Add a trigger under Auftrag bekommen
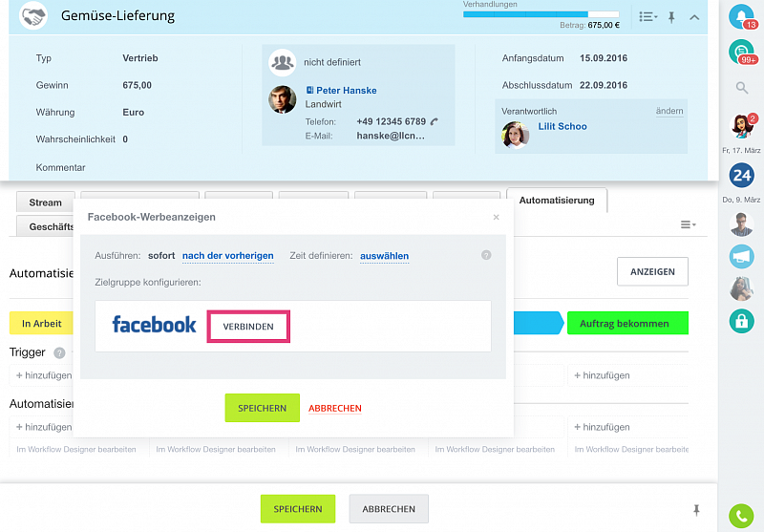The image size is (764, 532). [x=602, y=375]
